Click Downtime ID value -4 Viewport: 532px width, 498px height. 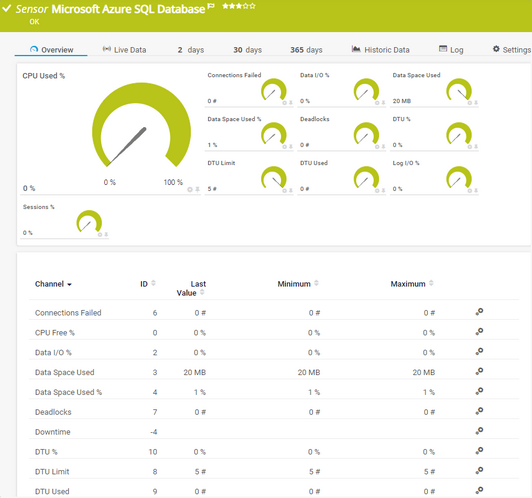(x=154, y=432)
